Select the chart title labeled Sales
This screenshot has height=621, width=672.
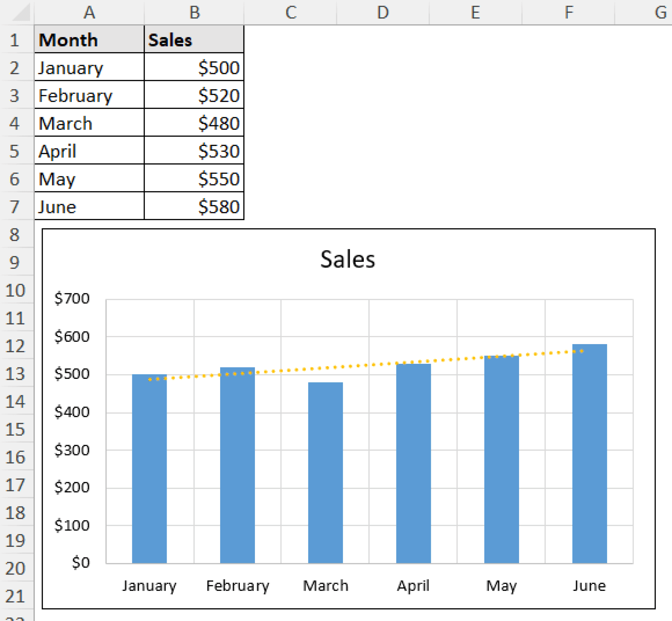348,259
